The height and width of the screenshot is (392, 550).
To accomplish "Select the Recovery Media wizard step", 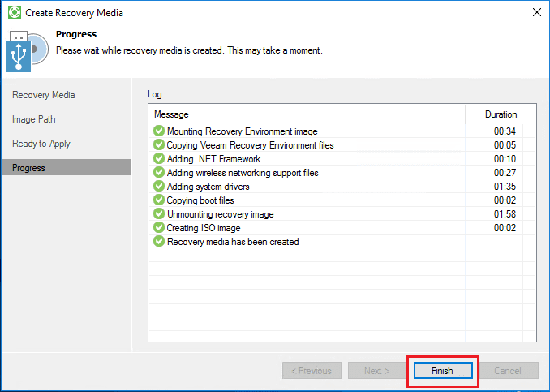I will [x=44, y=95].
